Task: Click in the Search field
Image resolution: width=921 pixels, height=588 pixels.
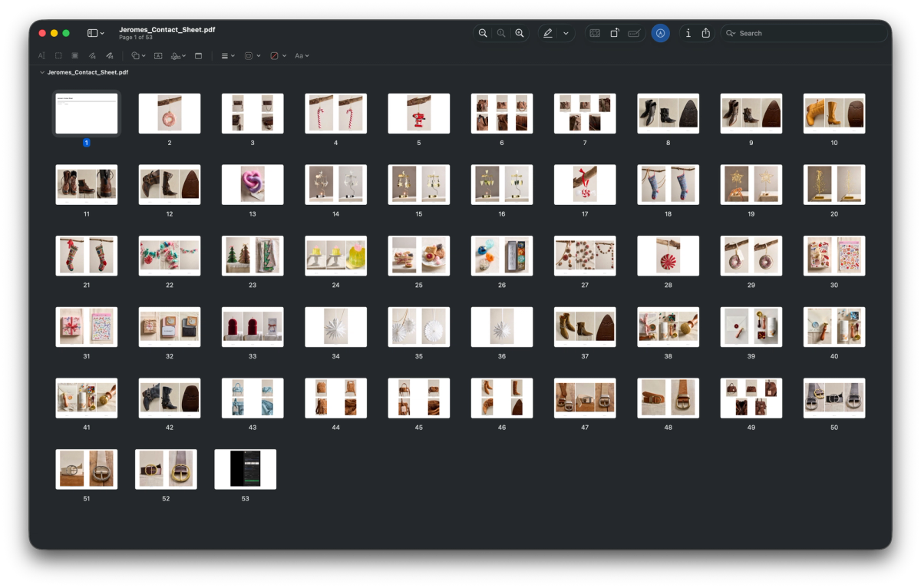Action: 806,33
